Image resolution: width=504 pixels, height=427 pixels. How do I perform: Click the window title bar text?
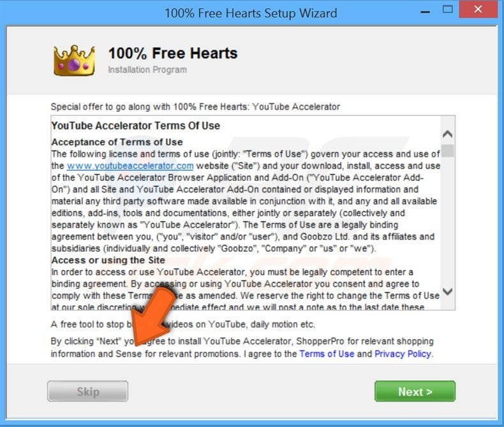tap(251, 13)
